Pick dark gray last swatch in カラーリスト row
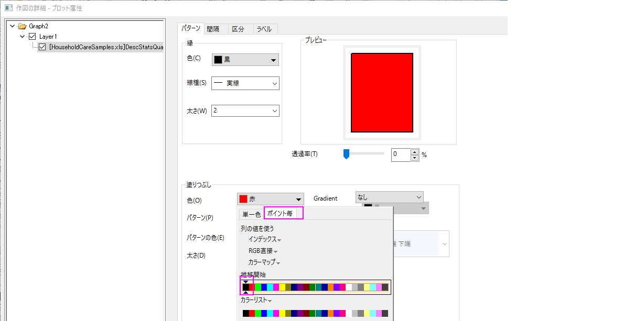 point(385,313)
